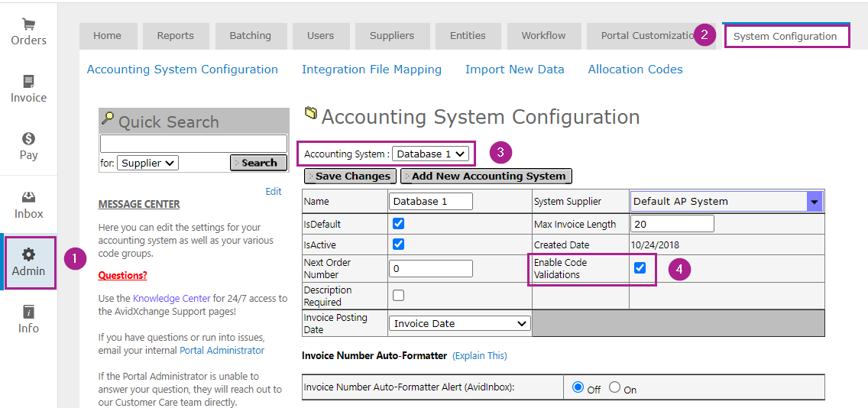This screenshot has width=868, height=408.
Task: Open the Info section in sidebar
Action: (29, 319)
